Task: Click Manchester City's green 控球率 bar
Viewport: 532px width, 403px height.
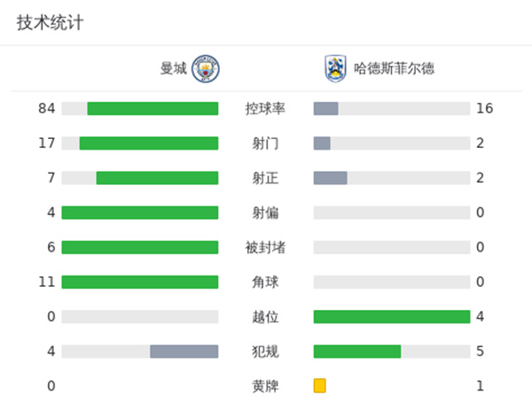Action: pos(153,109)
